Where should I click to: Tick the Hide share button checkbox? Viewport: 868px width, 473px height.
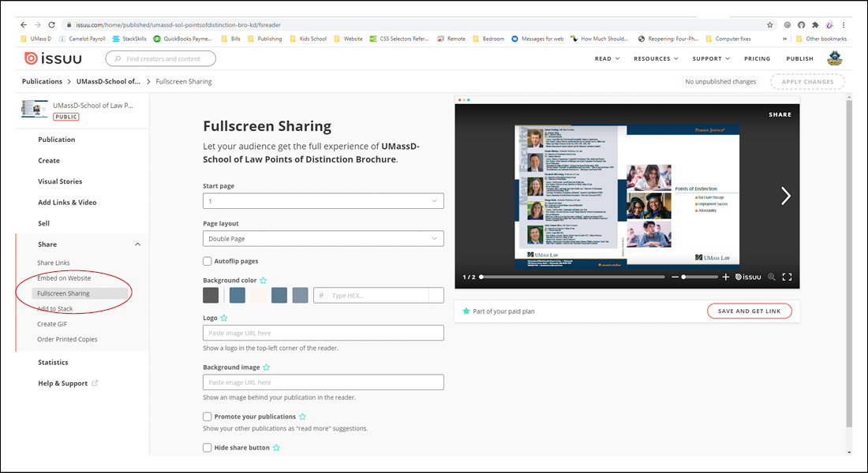click(x=208, y=448)
